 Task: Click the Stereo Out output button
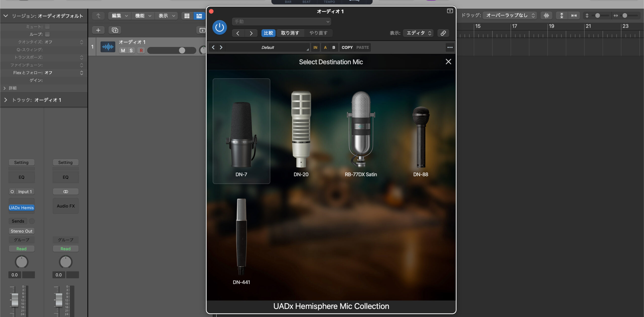point(21,231)
